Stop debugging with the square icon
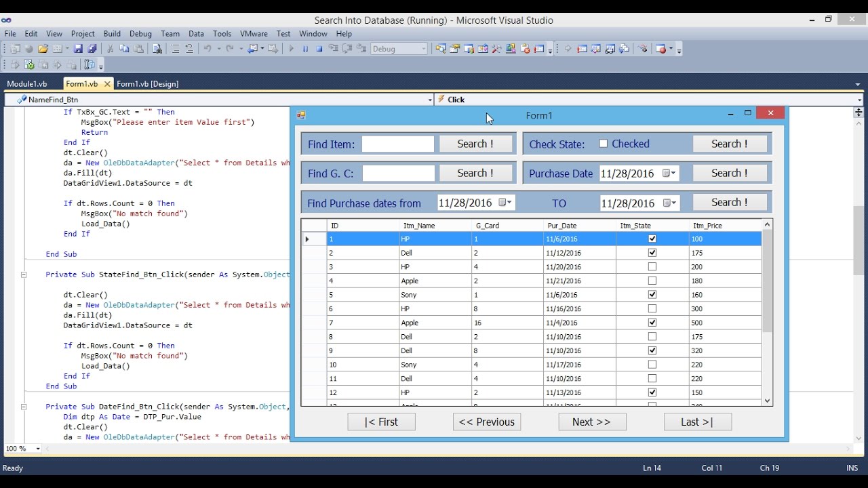This screenshot has width=868, height=488. (319, 49)
